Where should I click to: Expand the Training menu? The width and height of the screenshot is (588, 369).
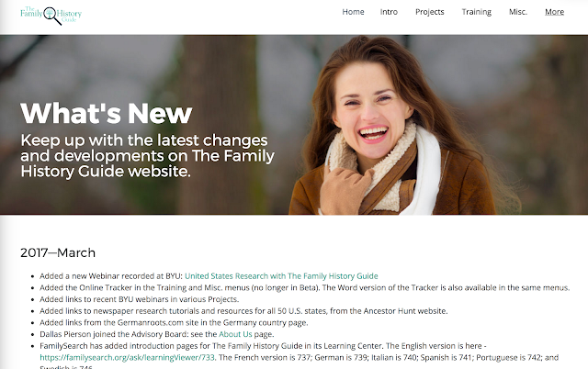pos(476,12)
